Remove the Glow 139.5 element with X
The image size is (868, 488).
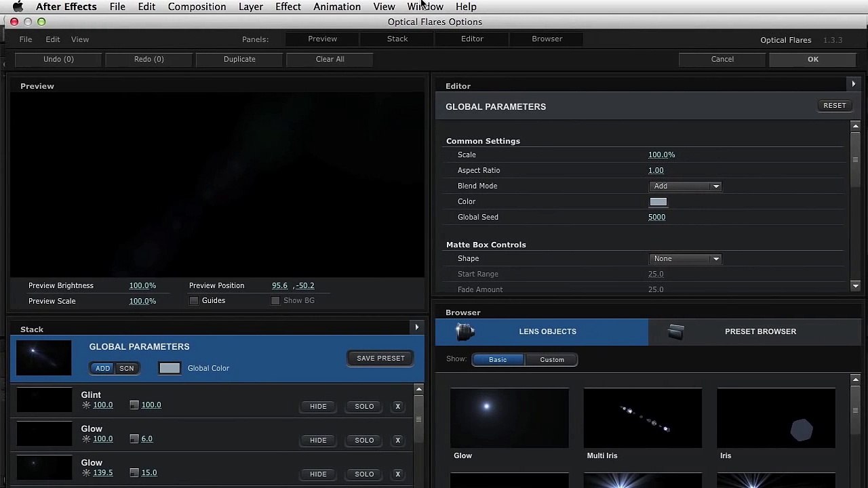coord(397,474)
